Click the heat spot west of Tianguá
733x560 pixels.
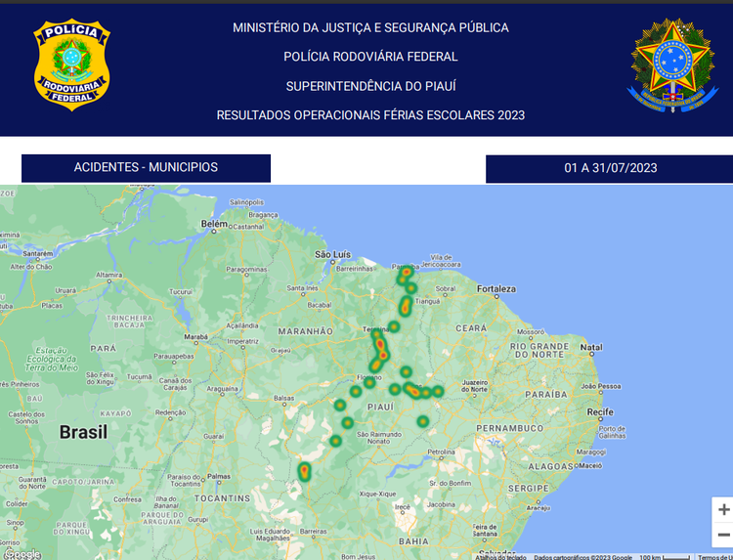coord(406,306)
